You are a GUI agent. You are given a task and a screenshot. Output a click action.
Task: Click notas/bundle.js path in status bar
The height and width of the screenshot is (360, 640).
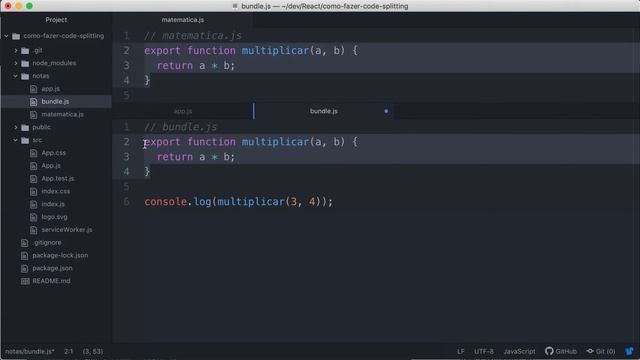(29, 351)
